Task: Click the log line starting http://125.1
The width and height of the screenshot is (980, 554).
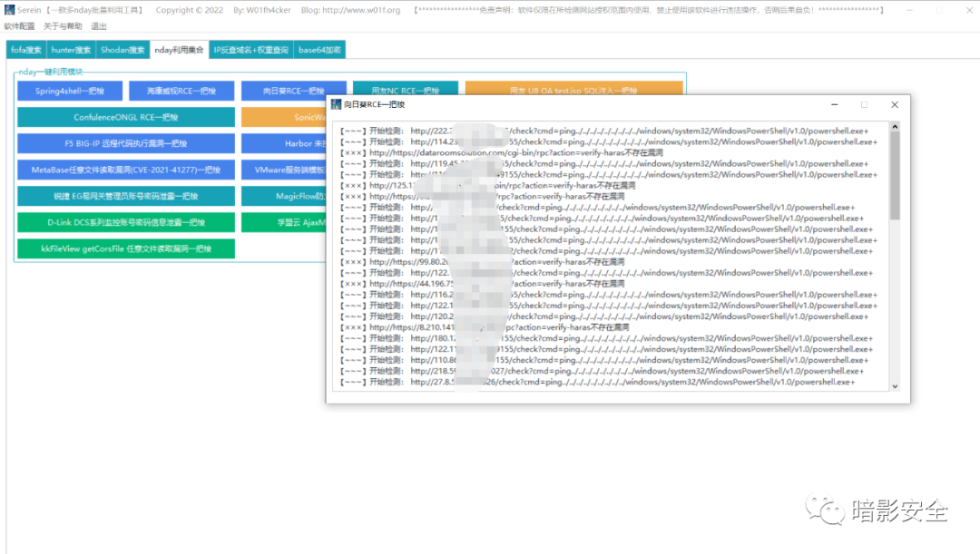Action: click(487, 186)
